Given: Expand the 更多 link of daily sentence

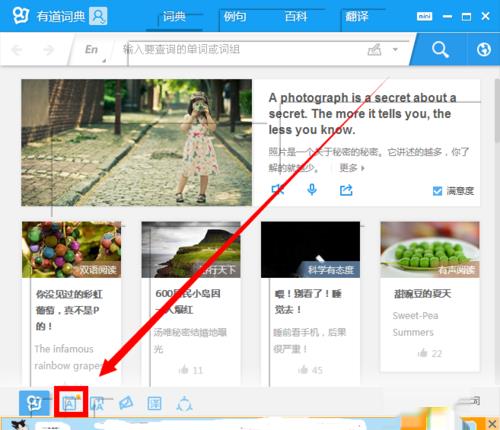Looking at the screenshot, I should click(x=352, y=168).
